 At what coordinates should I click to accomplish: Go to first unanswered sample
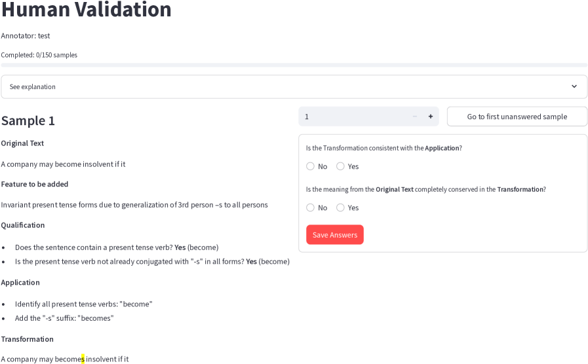tap(517, 117)
